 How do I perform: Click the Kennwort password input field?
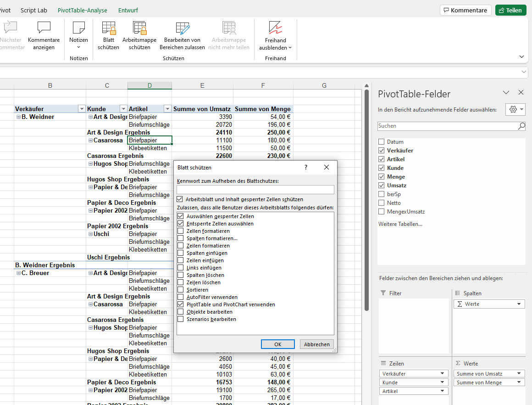(x=255, y=190)
